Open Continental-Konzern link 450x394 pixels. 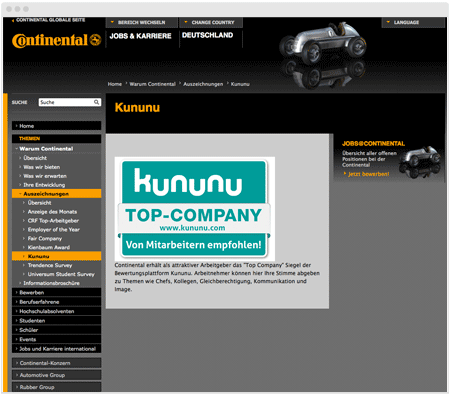(56, 363)
